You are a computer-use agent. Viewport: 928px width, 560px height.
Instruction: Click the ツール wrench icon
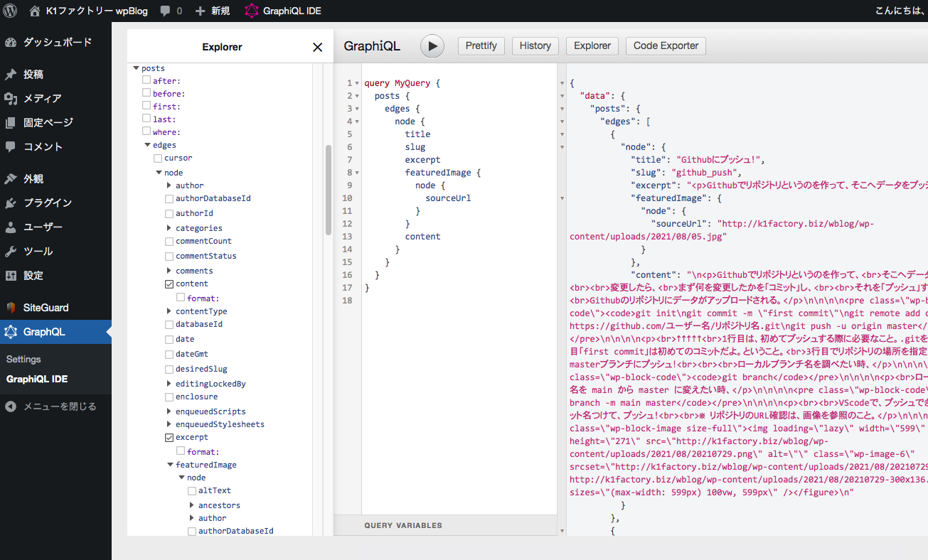[x=11, y=252]
